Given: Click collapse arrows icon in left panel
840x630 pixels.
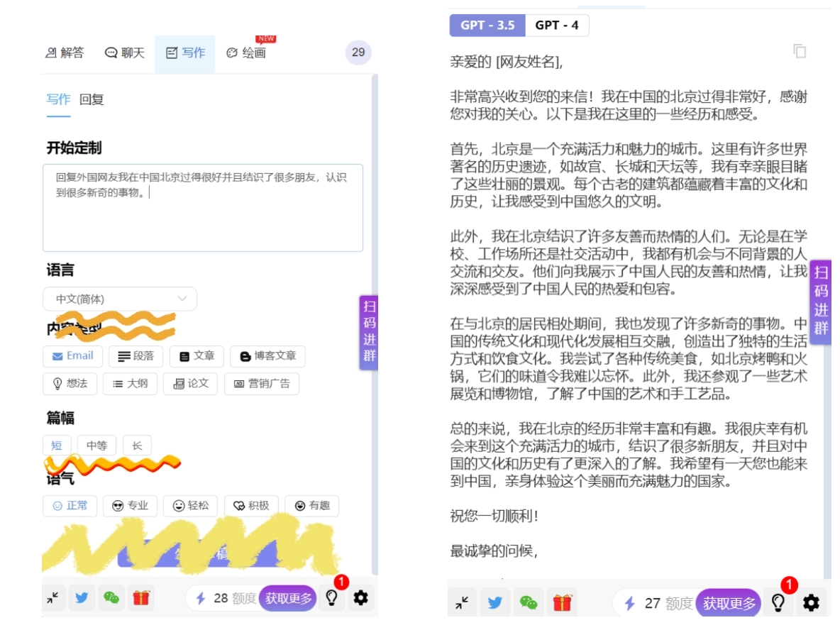Looking at the screenshot, I should (53, 598).
